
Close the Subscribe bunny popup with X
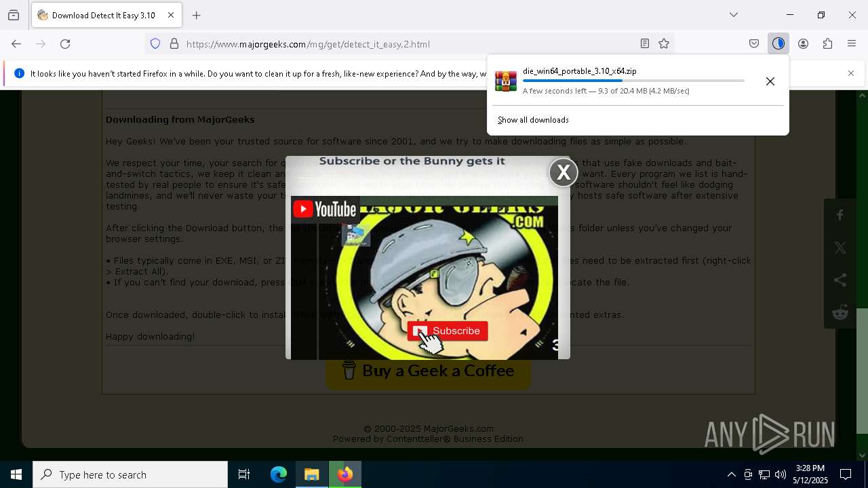[x=563, y=172]
